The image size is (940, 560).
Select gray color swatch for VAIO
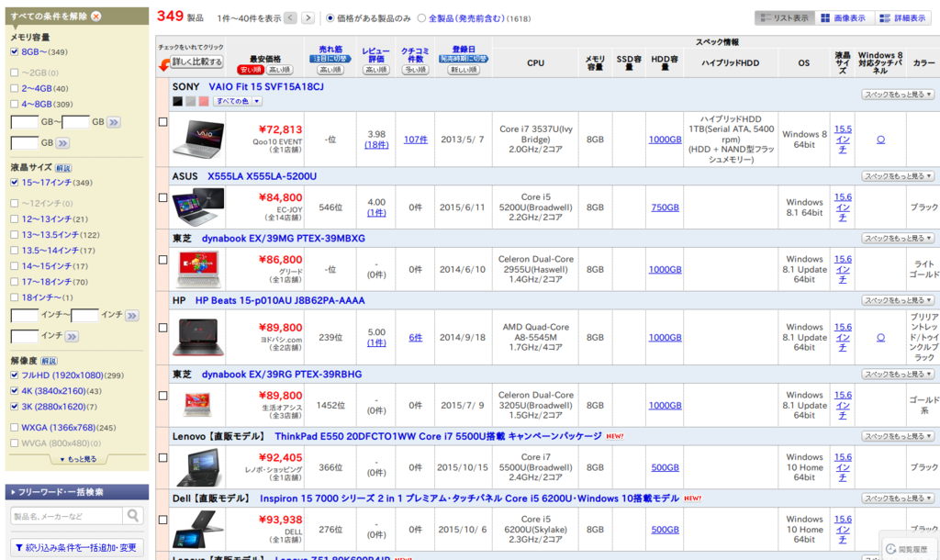(x=191, y=101)
